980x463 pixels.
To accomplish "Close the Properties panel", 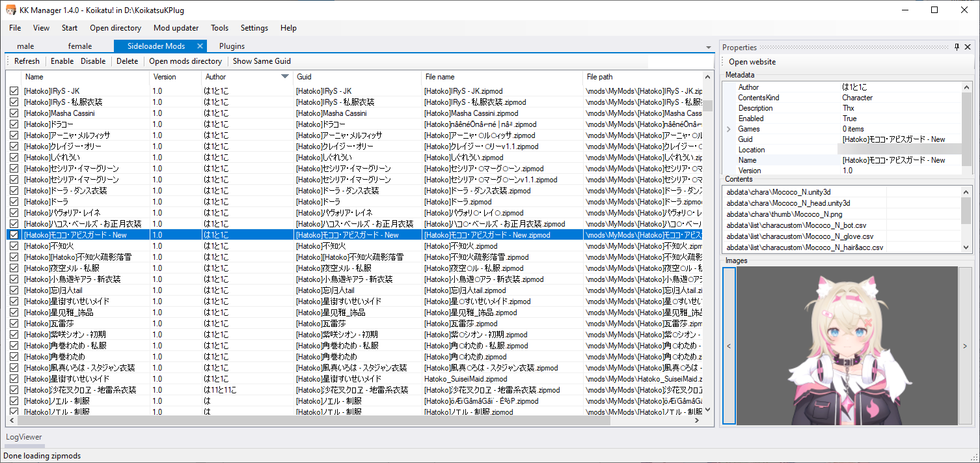I will (x=968, y=48).
